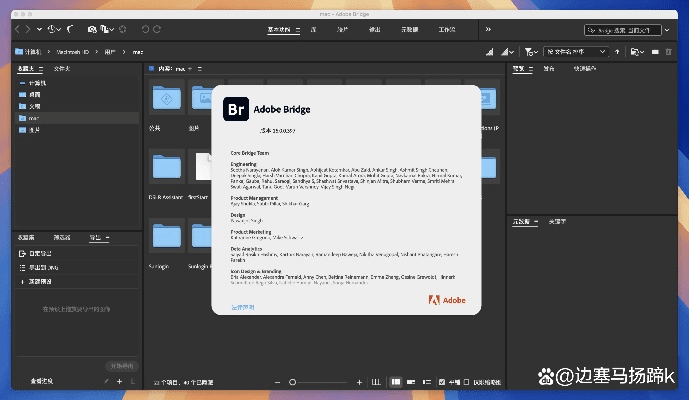Open the sort-by-filename combo box

click(576, 52)
